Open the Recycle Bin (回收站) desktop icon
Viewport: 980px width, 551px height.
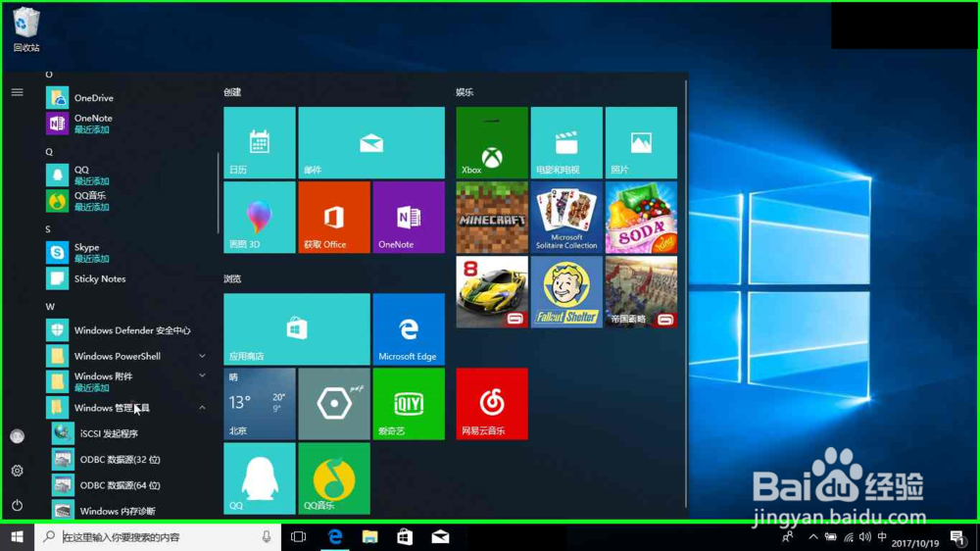point(26,29)
